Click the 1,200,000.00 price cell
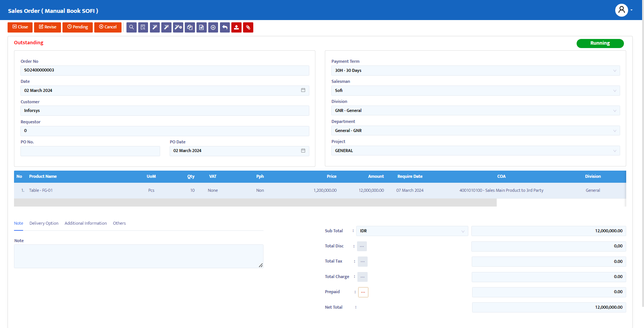644x328 pixels. point(325,190)
